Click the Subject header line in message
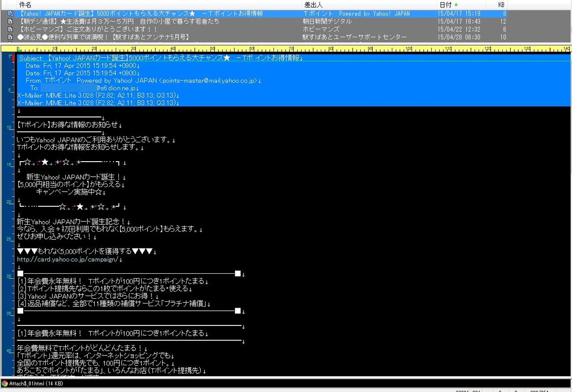This screenshot has width=572, height=392. pos(161,58)
